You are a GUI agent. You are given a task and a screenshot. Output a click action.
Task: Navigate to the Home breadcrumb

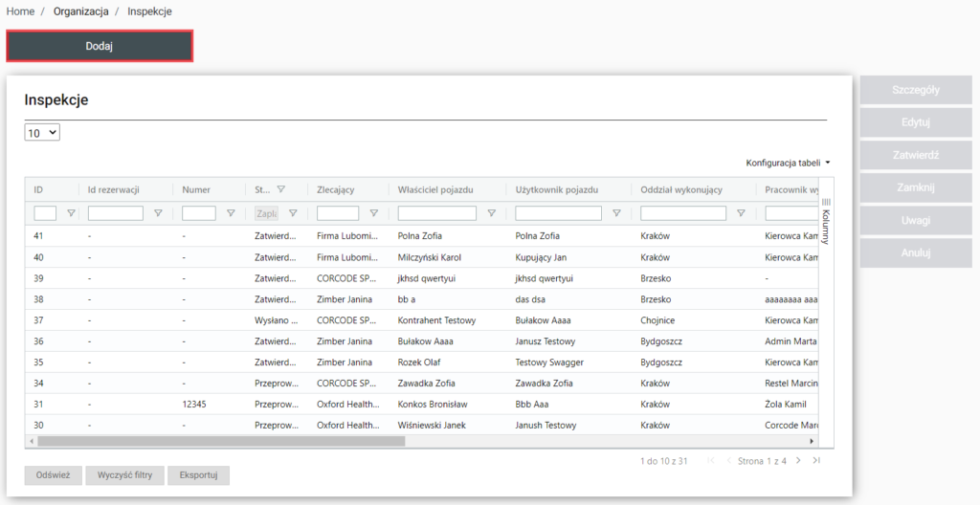tap(20, 11)
